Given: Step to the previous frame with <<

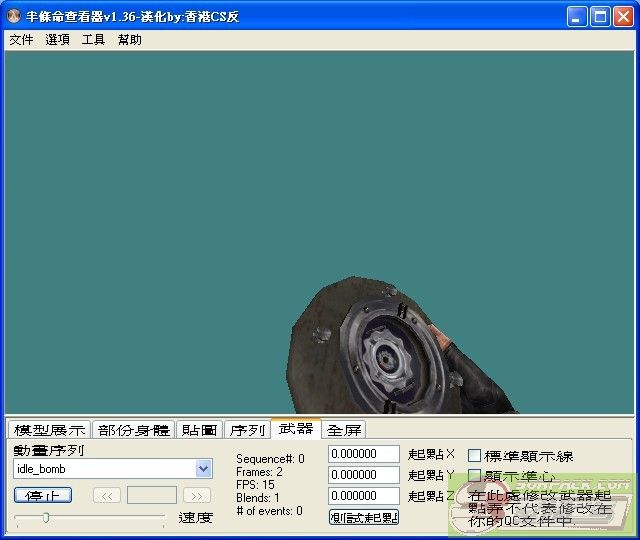Looking at the screenshot, I should pyautogui.click(x=107, y=496).
